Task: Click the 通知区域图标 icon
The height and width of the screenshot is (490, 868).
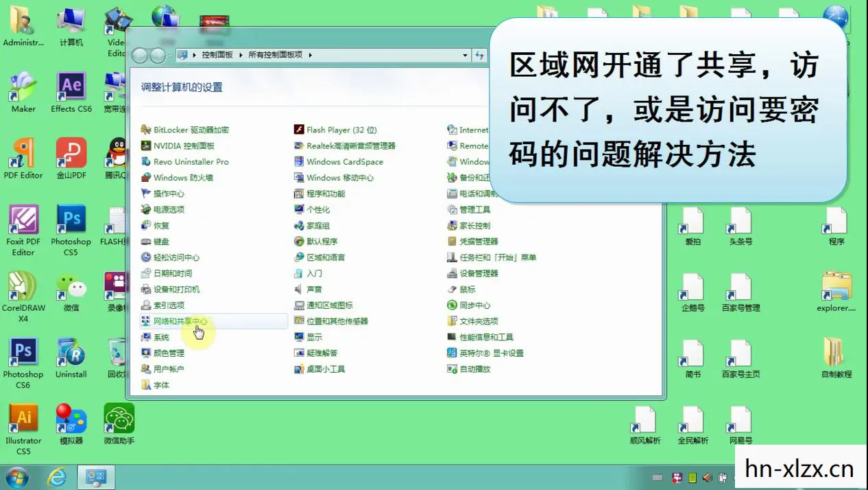Action: (x=299, y=305)
